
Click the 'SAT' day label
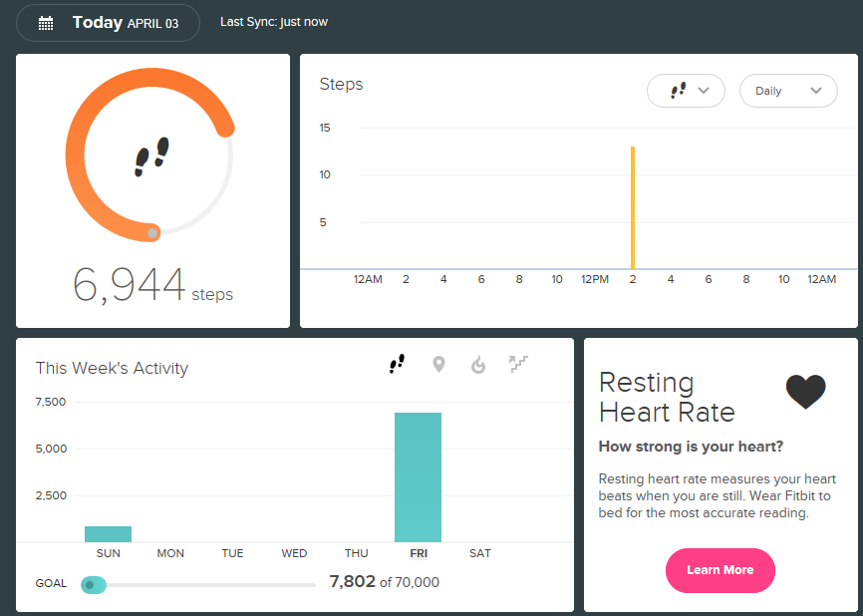click(480, 553)
